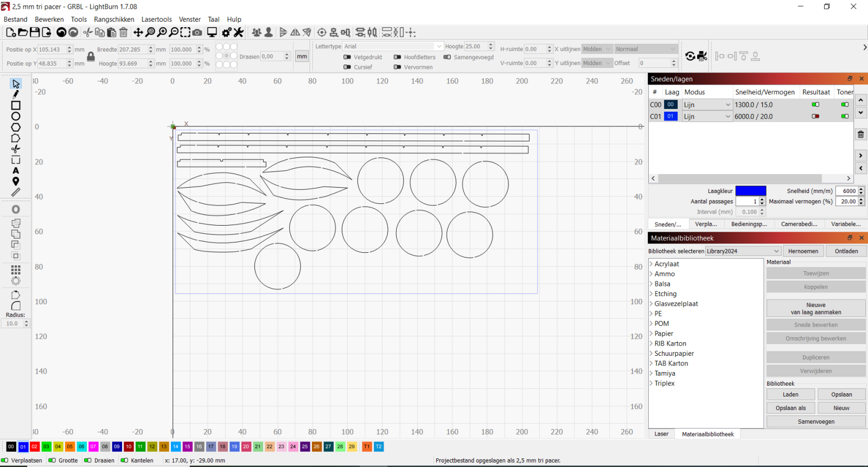Open preview monitor icon
This screenshot has height=467, width=868.
(x=212, y=33)
